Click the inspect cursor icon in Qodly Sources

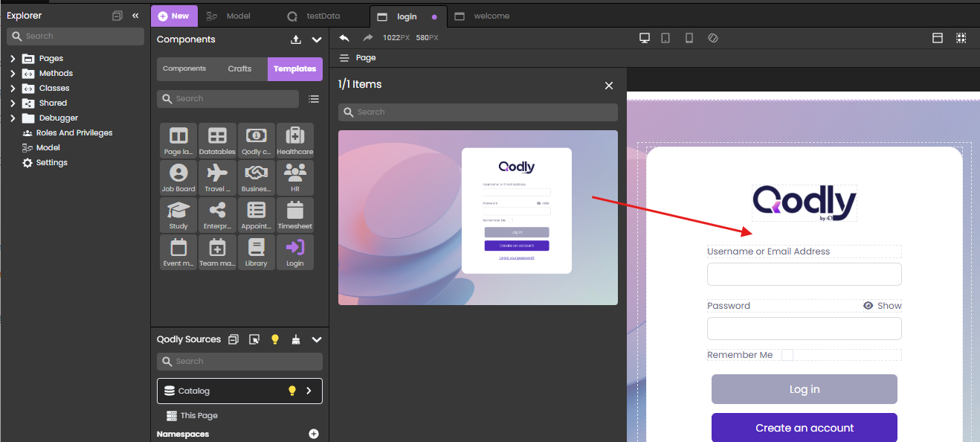click(254, 339)
